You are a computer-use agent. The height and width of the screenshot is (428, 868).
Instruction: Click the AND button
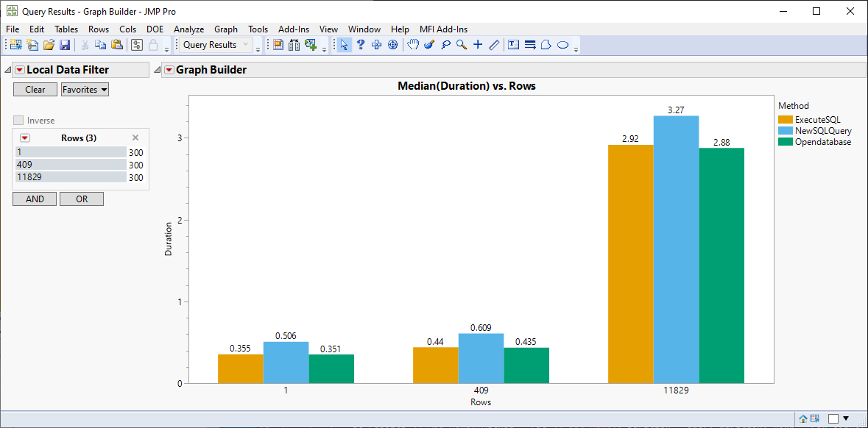35,199
